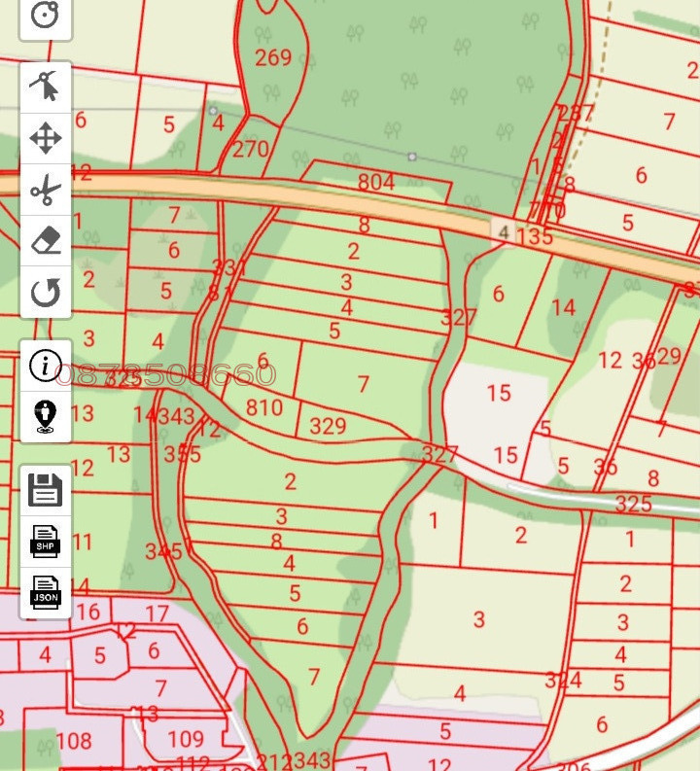Select the eraser tool
This screenshot has height=771, width=700.
click(46, 240)
